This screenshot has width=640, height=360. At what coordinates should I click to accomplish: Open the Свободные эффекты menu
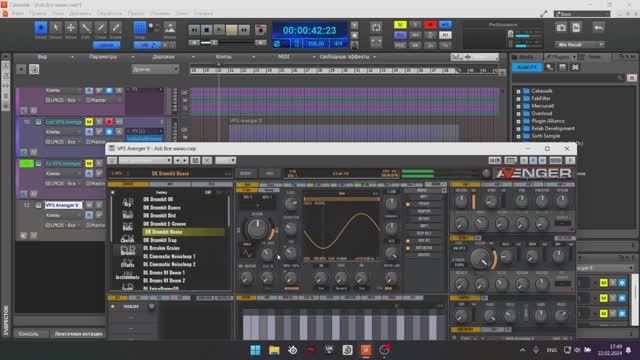pyautogui.click(x=344, y=57)
